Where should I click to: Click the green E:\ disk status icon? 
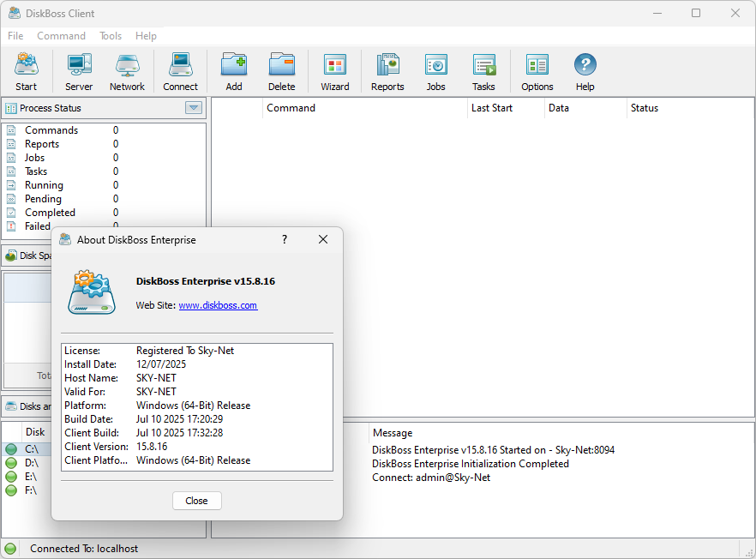11,477
